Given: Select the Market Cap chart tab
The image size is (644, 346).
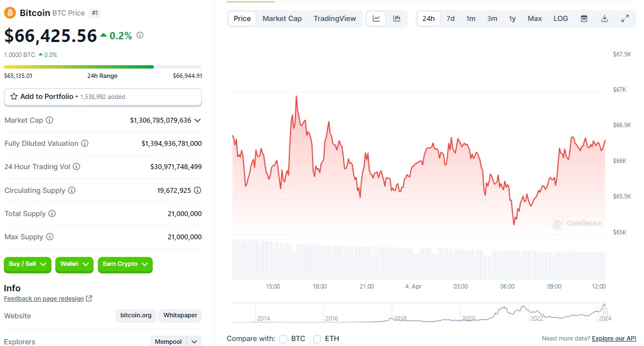Looking at the screenshot, I should click(x=282, y=18).
